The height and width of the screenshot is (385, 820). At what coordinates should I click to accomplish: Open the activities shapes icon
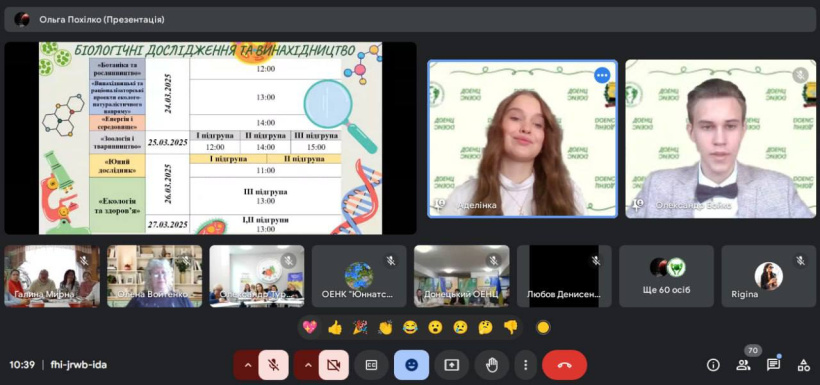(803, 365)
